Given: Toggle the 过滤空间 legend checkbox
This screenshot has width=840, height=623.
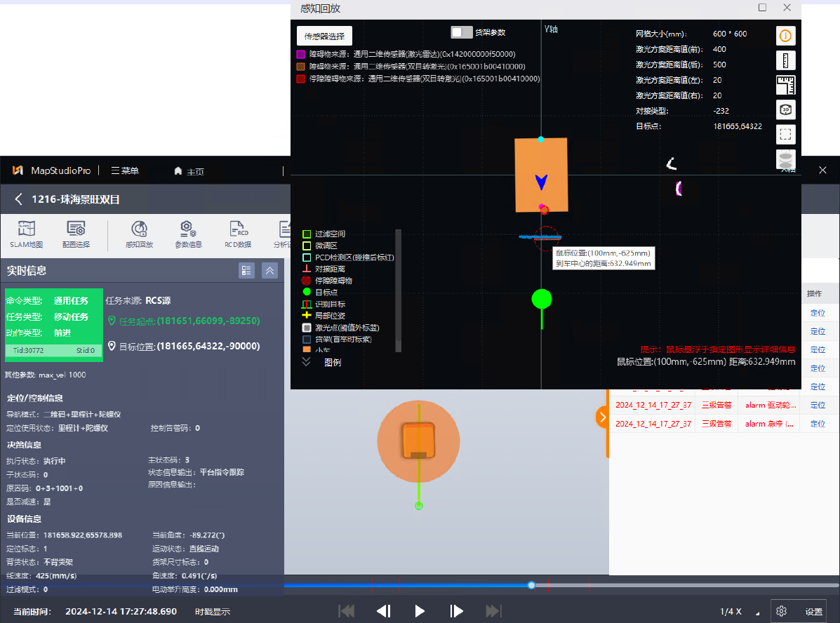Looking at the screenshot, I should [307, 234].
